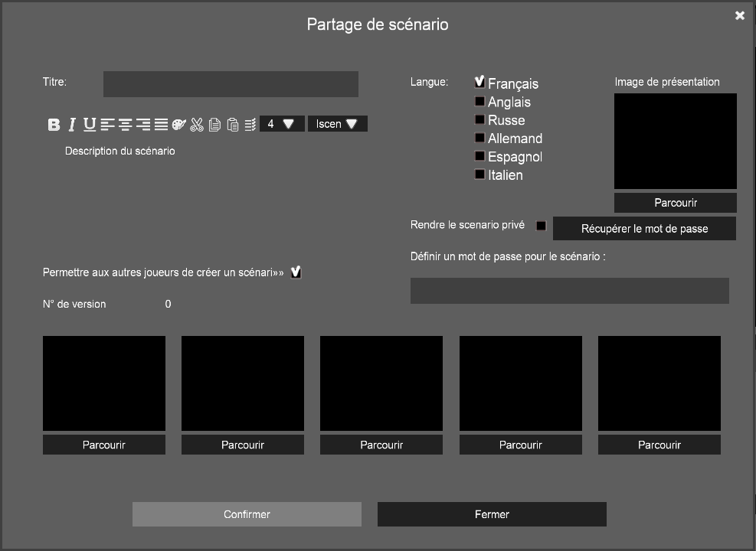Viewport: 756px width, 551px height.
Task: Open the text color palette
Action: point(179,125)
